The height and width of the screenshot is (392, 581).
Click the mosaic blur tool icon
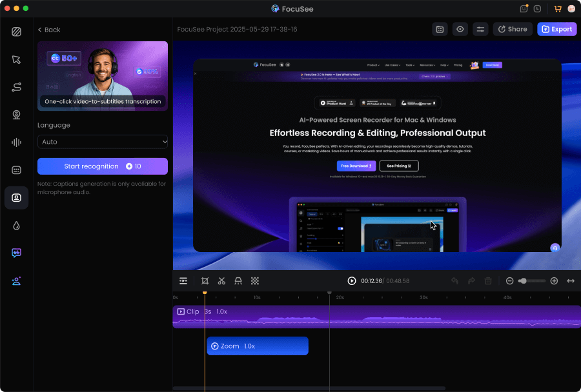[x=255, y=281]
